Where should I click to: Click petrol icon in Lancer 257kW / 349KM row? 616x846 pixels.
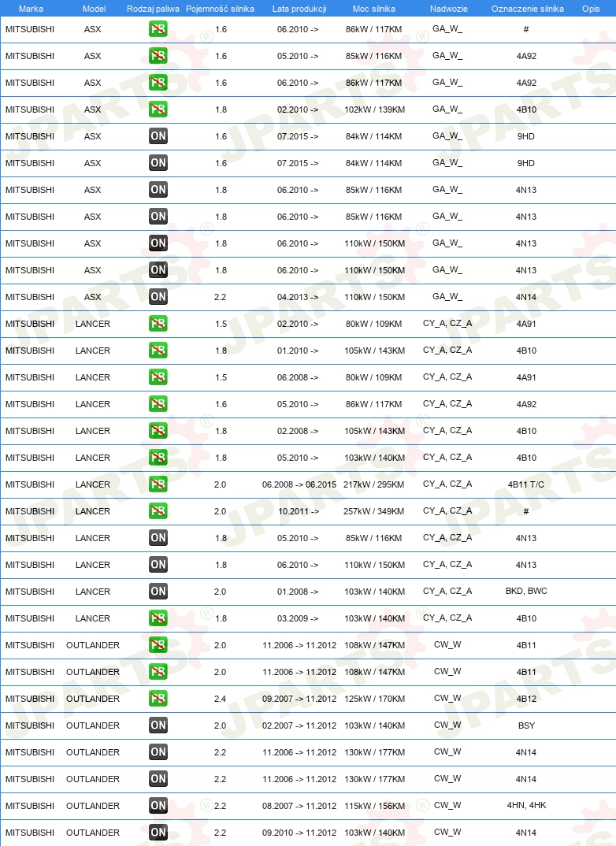(158, 511)
